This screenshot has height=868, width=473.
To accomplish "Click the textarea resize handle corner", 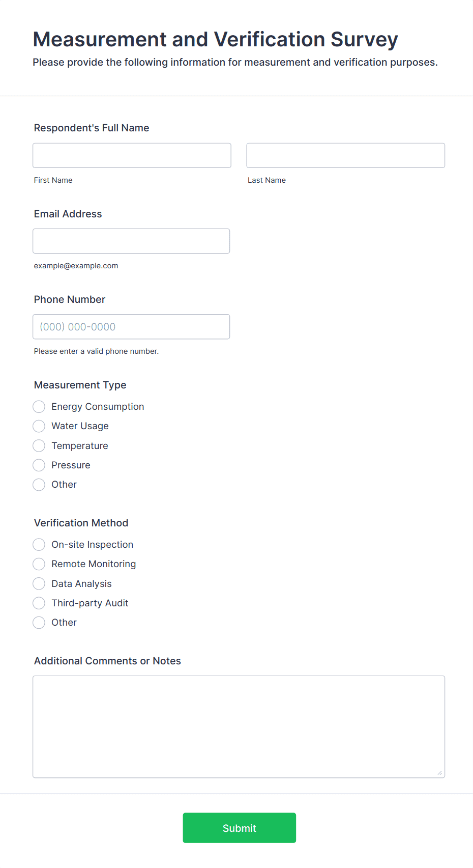I will pyautogui.click(x=440, y=773).
